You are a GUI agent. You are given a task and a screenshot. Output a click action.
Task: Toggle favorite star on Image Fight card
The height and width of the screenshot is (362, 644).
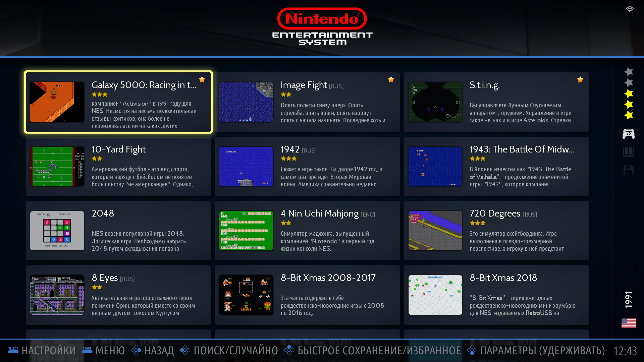pos(391,79)
